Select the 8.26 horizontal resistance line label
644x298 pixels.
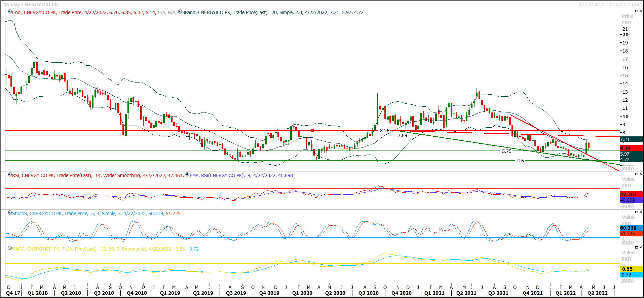coord(384,131)
